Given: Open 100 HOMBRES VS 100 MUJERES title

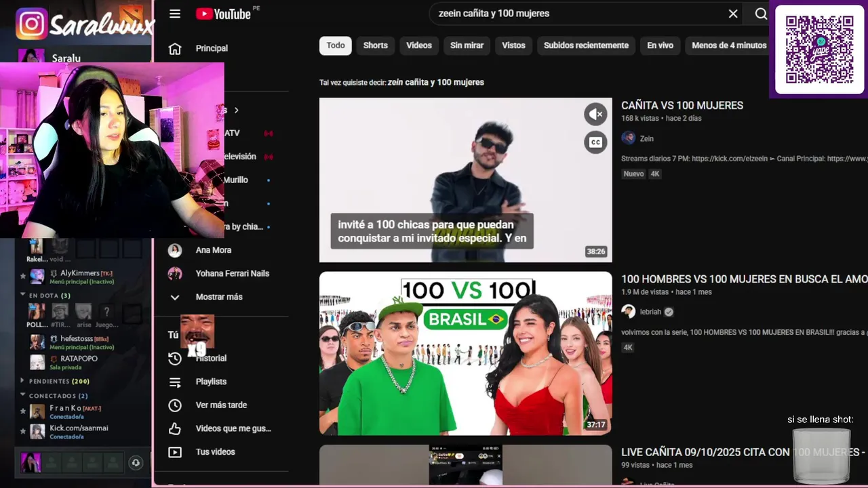Looking at the screenshot, I should point(745,279).
